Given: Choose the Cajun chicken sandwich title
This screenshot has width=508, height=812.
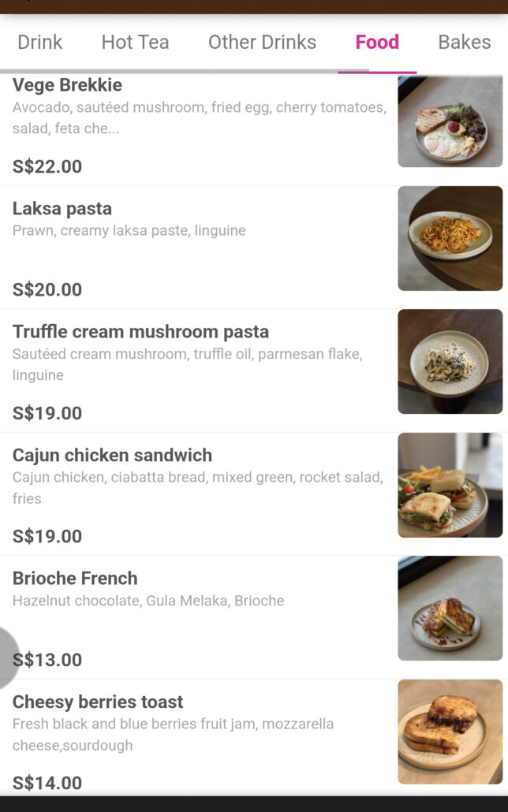Looking at the screenshot, I should point(112,456).
